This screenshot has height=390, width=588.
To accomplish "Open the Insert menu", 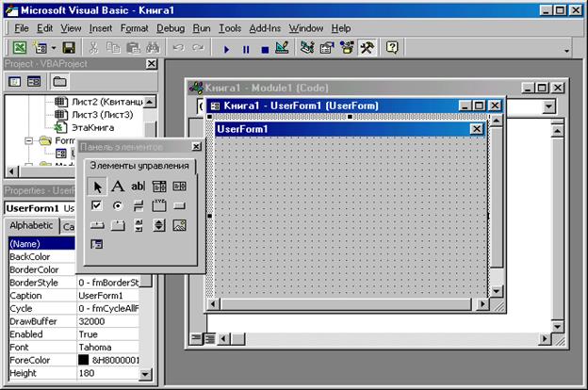I will [x=101, y=28].
